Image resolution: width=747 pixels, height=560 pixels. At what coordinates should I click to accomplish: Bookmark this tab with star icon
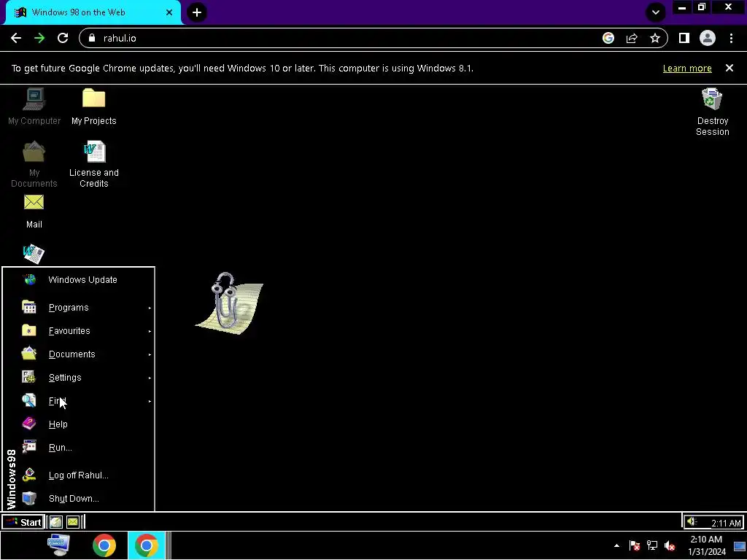(x=655, y=38)
